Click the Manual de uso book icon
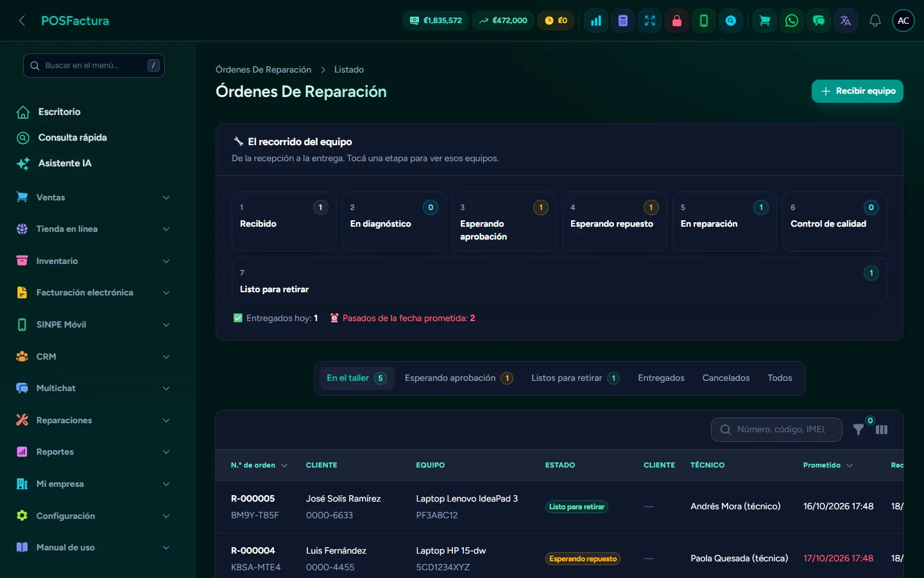The height and width of the screenshot is (578, 924). (22, 547)
